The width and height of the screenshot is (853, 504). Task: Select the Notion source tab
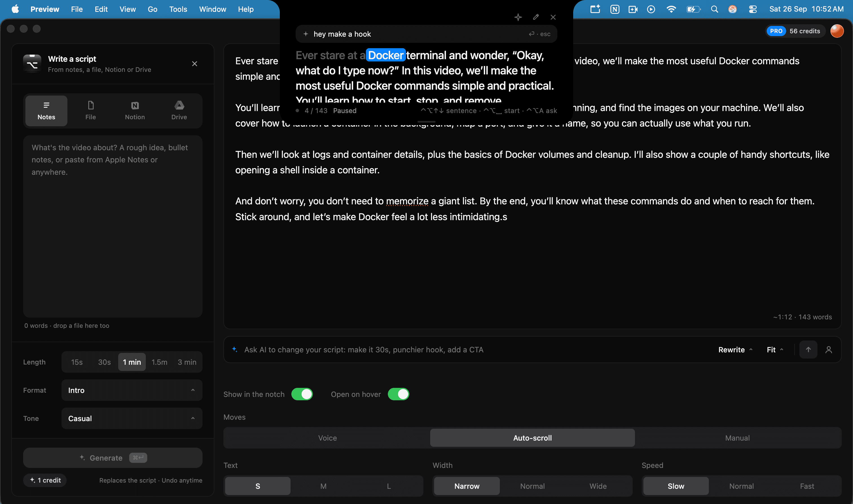tap(135, 111)
